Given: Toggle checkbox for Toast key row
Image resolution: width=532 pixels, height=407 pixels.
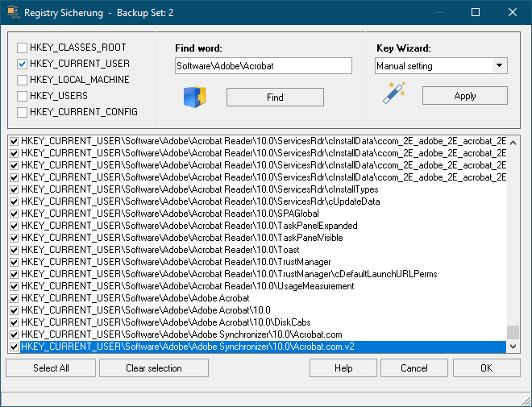Looking at the screenshot, I should coord(14,250).
